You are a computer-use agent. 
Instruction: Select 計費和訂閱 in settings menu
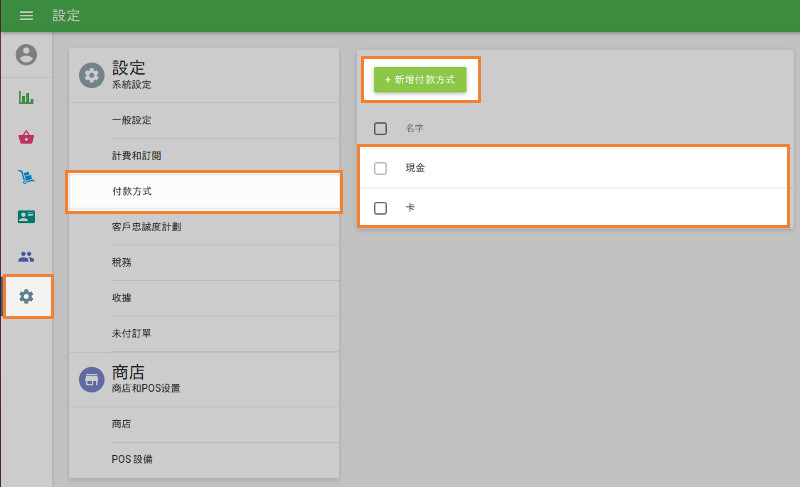click(136, 156)
